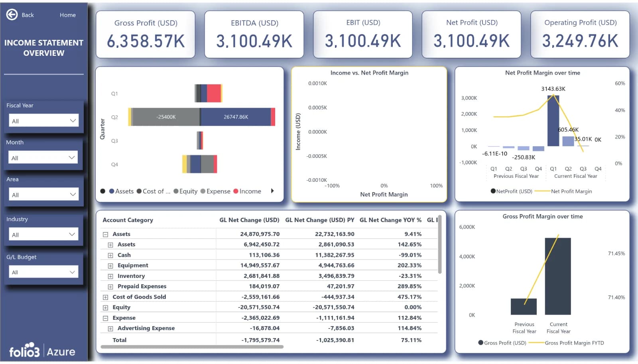The image size is (638, 364).
Task: Expand the Equity row
Action: click(x=106, y=308)
